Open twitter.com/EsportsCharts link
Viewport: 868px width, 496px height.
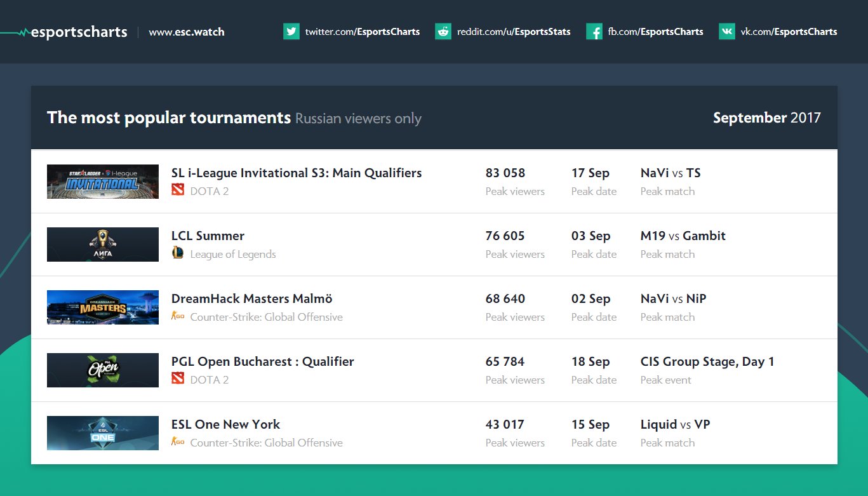pyautogui.click(x=363, y=32)
